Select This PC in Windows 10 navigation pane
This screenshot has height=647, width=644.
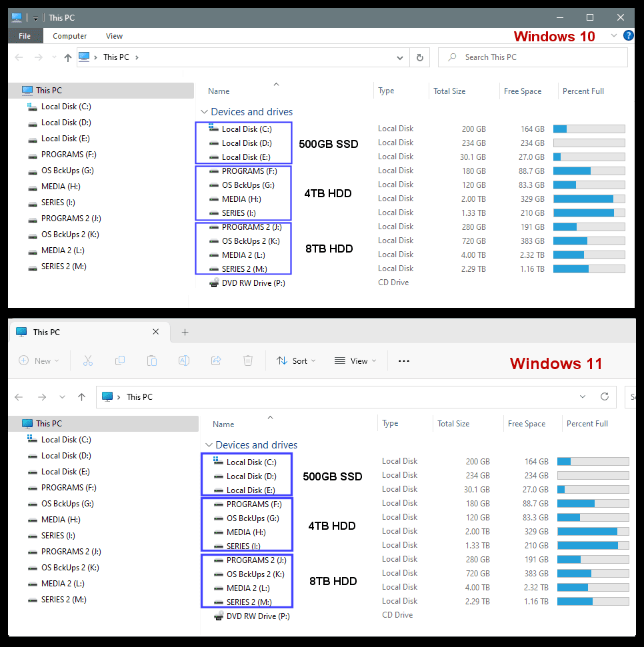101,91
